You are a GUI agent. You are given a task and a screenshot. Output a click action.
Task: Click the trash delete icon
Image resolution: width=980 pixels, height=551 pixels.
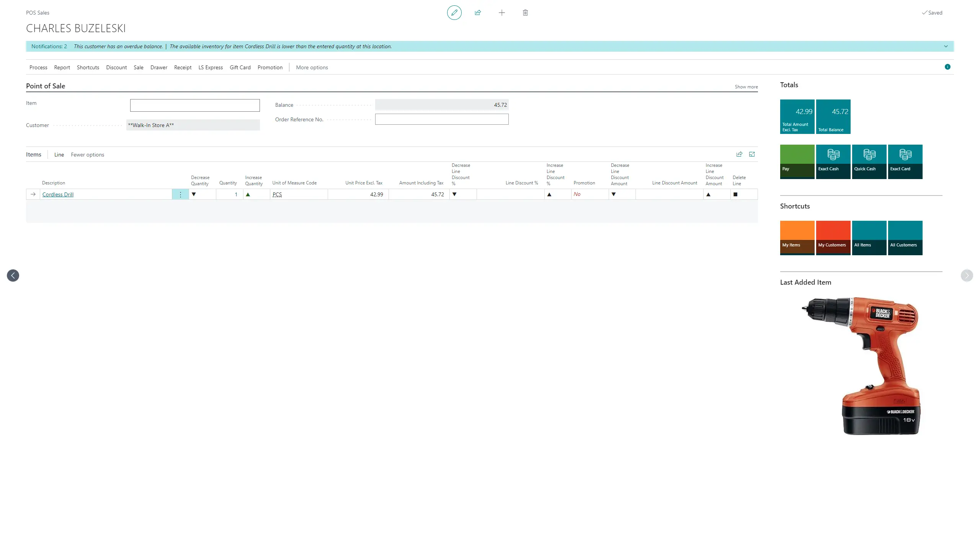pyautogui.click(x=525, y=13)
